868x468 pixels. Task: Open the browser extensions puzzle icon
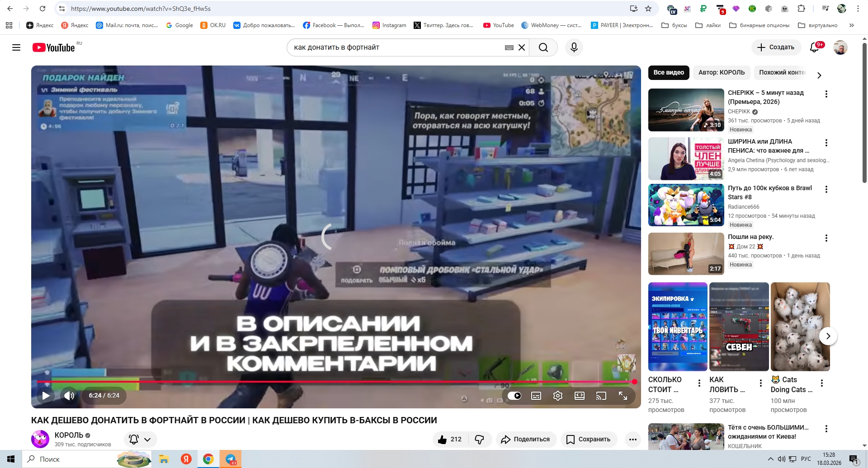pos(801,9)
